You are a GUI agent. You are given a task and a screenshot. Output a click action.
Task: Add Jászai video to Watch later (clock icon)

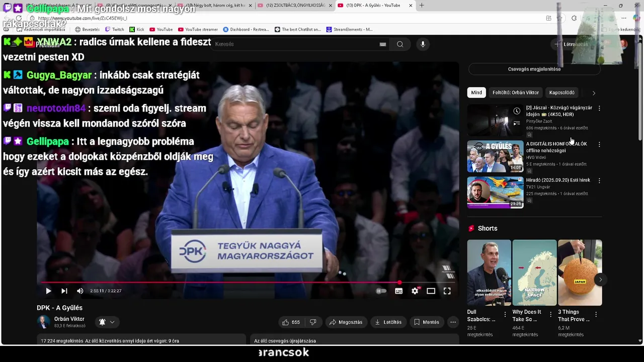(517, 111)
